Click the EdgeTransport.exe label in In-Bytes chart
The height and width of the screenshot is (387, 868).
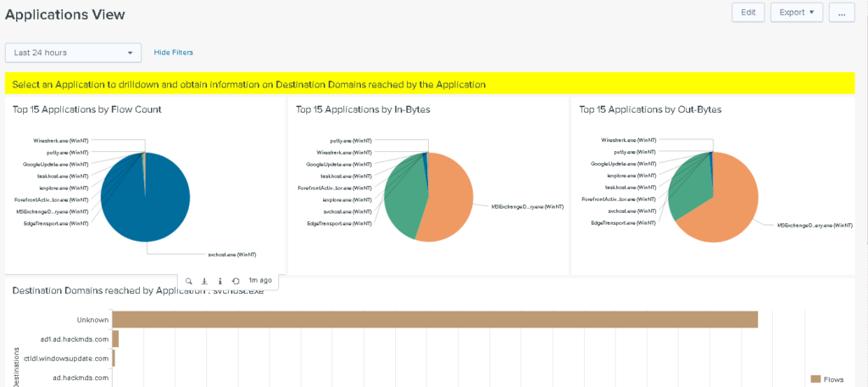click(339, 223)
